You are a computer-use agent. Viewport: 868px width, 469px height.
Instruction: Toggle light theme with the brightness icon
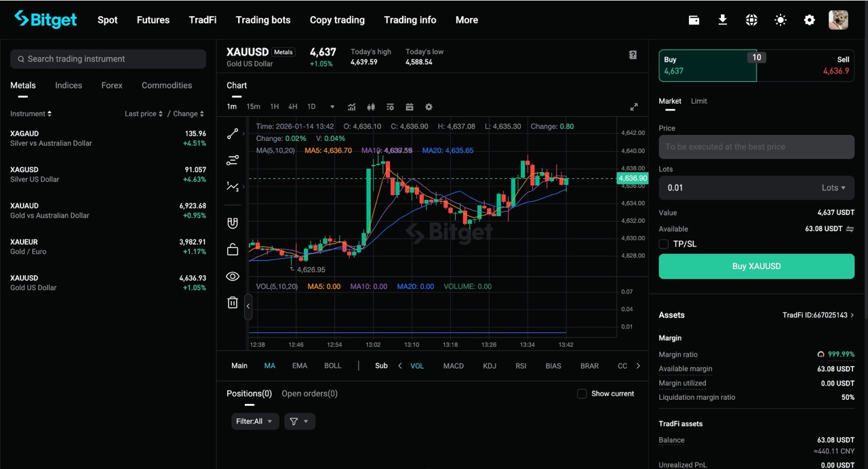780,20
